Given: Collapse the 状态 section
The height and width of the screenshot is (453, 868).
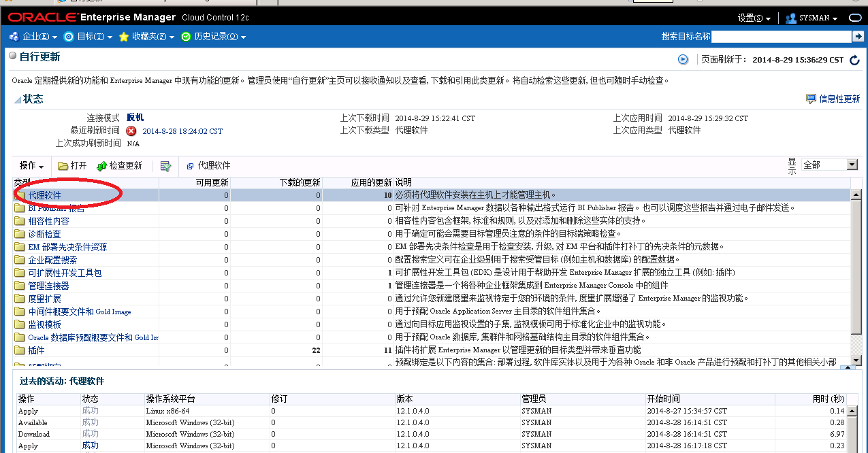Looking at the screenshot, I should (18, 99).
